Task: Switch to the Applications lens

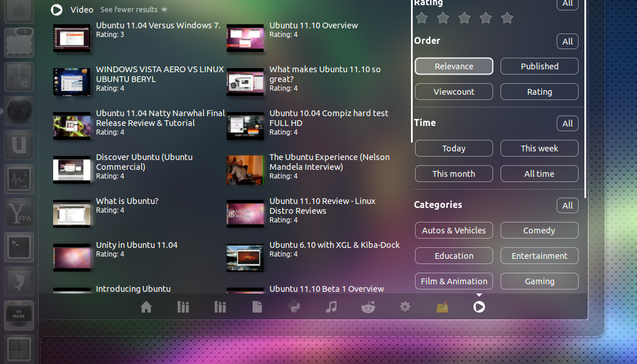Action: click(x=183, y=307)
